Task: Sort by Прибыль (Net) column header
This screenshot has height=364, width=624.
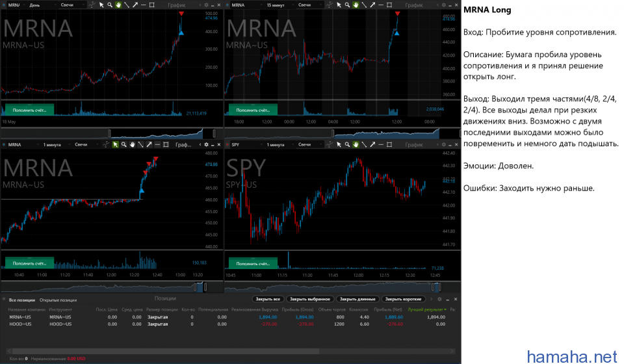Action: point(387,309)
